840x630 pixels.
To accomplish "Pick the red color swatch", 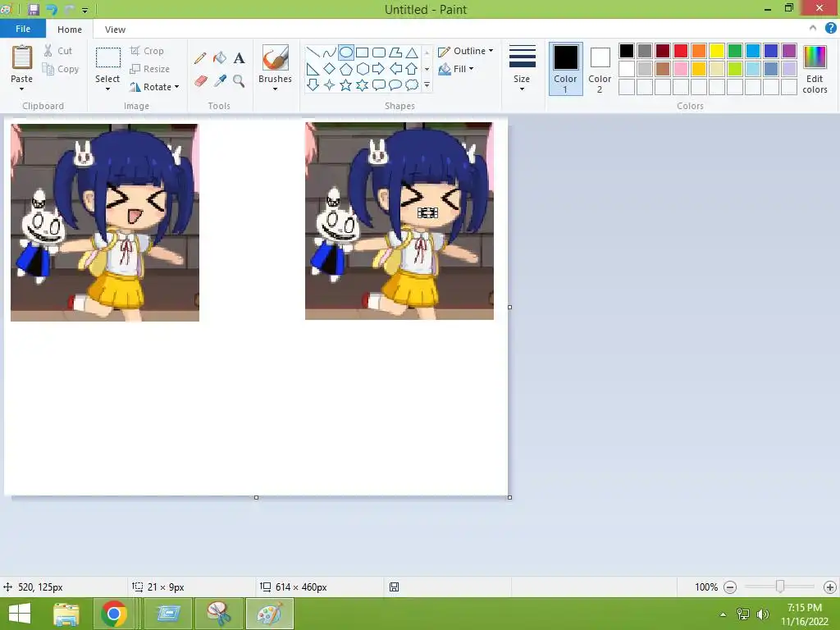I will click(681, 51).
